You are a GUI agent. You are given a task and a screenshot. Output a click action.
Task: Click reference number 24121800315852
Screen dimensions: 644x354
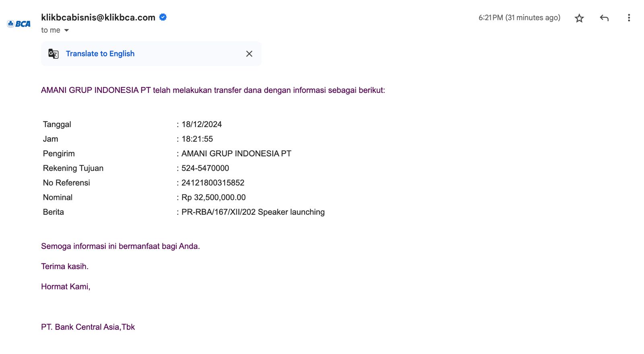click(x=213, y=183)
